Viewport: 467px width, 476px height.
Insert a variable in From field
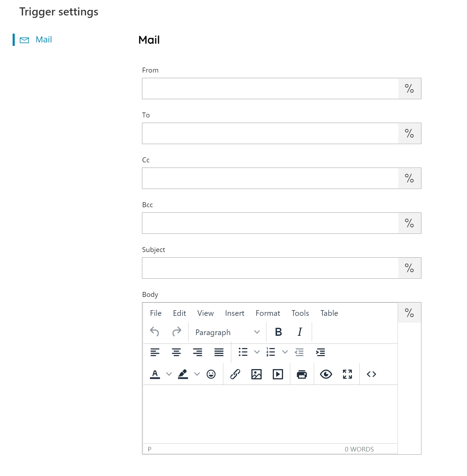tap(410, 88)
